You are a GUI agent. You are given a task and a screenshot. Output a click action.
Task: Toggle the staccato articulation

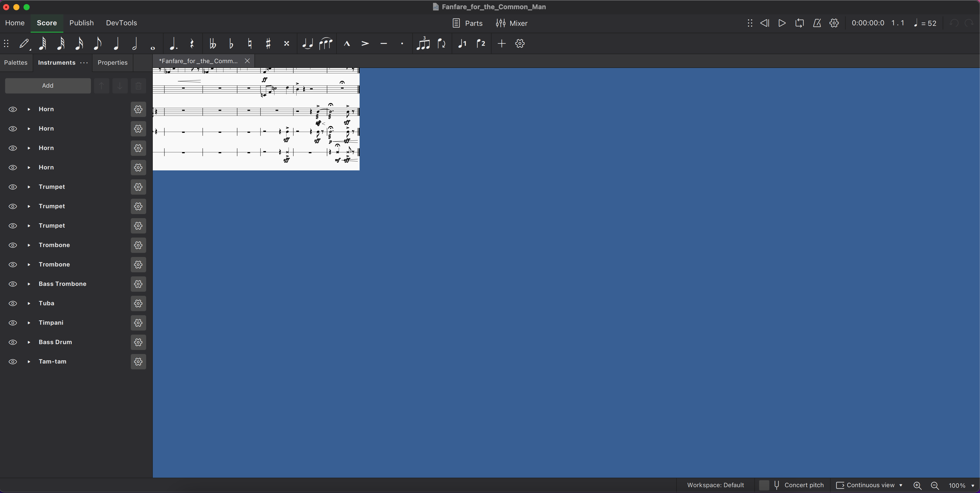(402, 44)
